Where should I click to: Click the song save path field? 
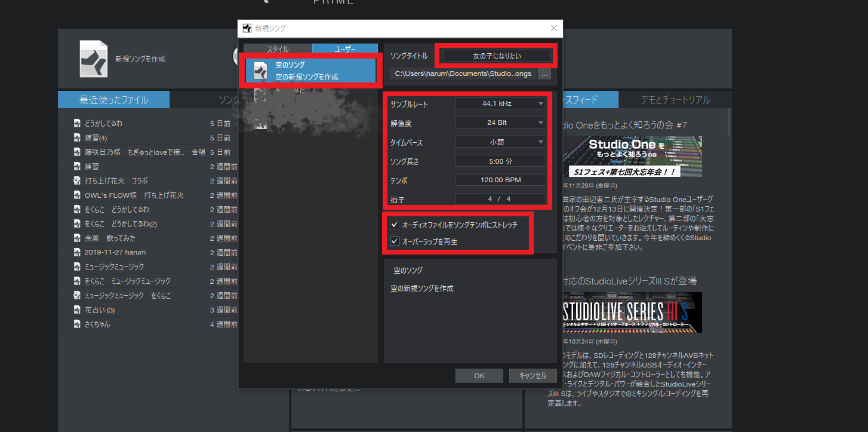pos(463,74)
